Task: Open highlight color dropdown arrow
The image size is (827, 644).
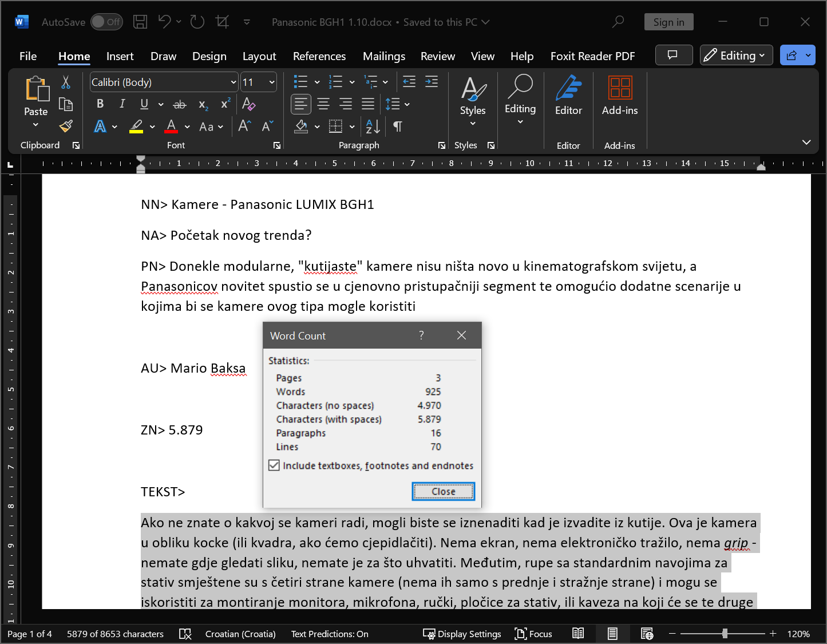Action: (152, 127)
